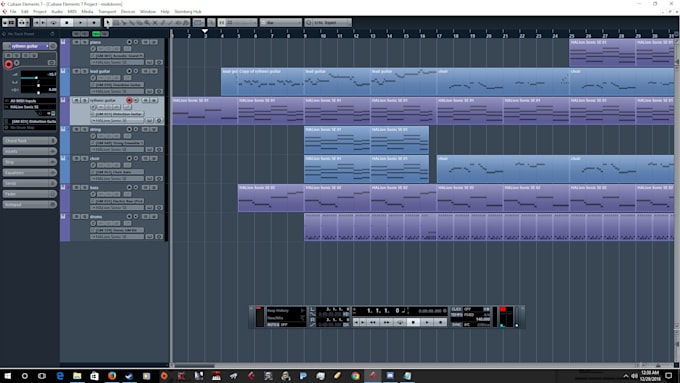This screenshot has height=383, width=680.
Task: Open the MIDI menu
Action: tap(72, 12)
